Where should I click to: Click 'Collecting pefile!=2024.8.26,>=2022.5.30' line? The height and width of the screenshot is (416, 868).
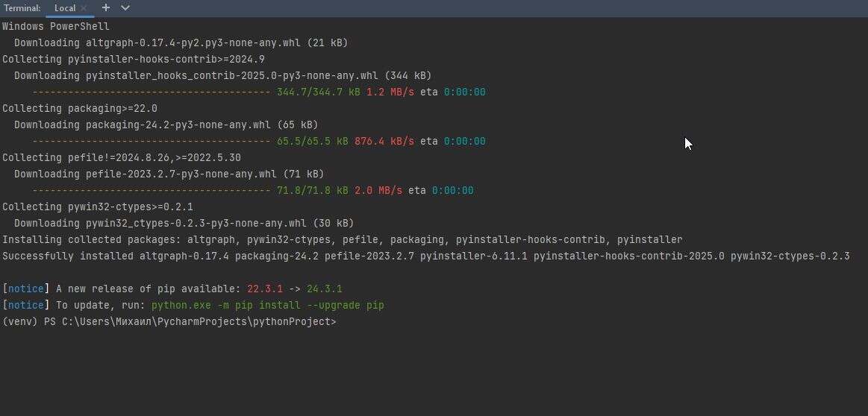pyautogui.click(x=121, y=157)
